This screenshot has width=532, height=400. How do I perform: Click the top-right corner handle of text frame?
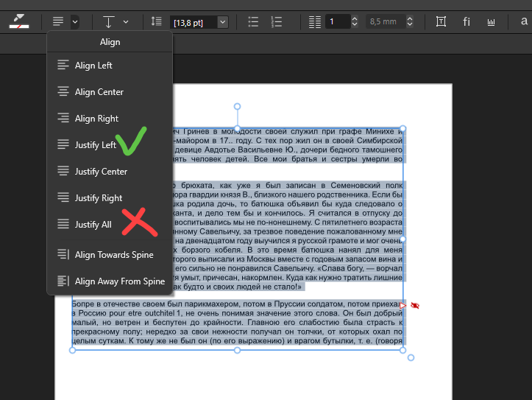pos(402,128)
